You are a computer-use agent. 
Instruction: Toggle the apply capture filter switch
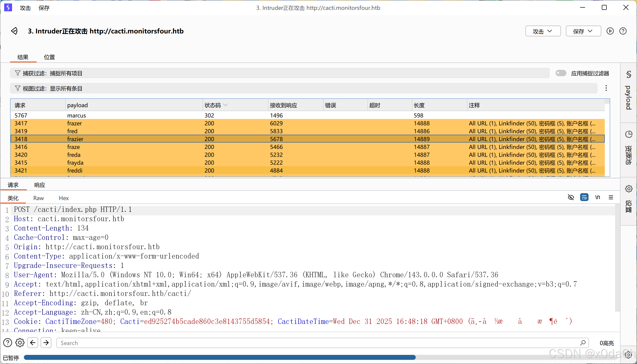coord(561,73)
